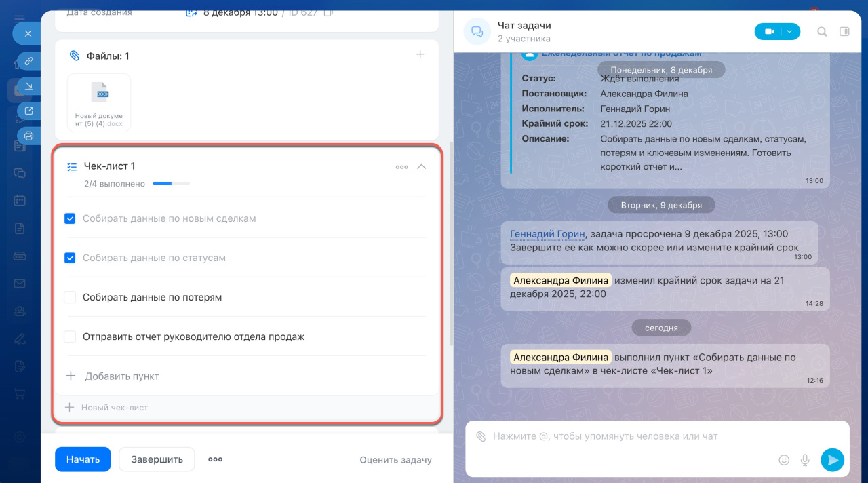Start a video call in task chat
This screenshot has height=483, width=868.
point(769,32)
